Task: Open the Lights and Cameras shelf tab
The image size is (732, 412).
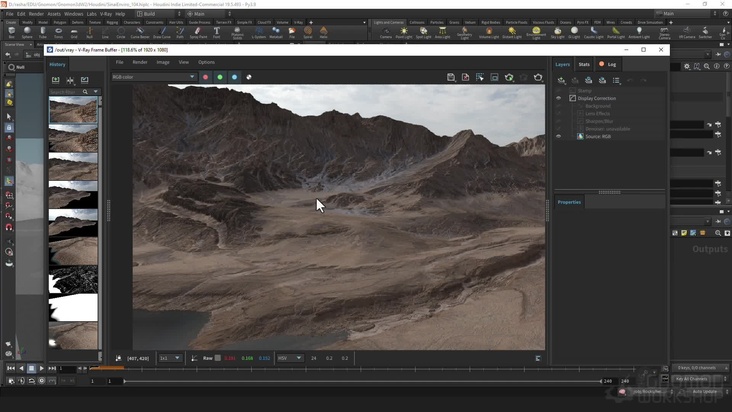Action: pyautogui.click(x=388, y=22)
